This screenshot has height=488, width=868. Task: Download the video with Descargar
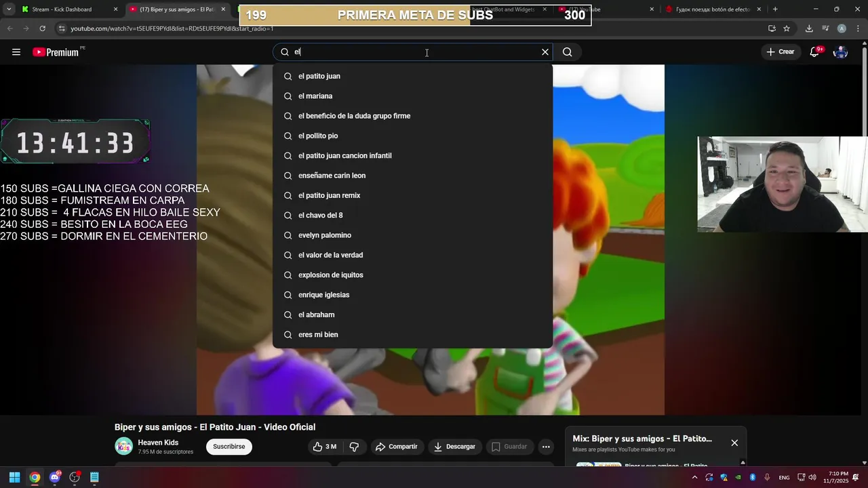tap(454, 447)
